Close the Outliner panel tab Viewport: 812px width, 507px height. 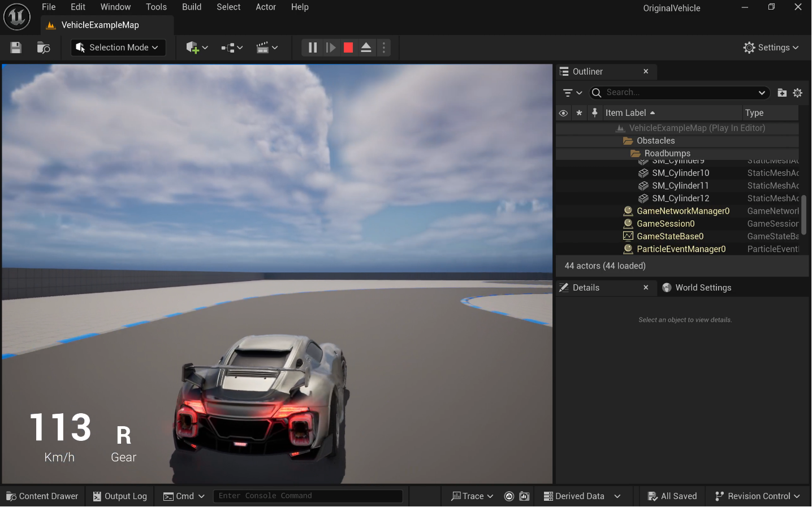point(646,71)
